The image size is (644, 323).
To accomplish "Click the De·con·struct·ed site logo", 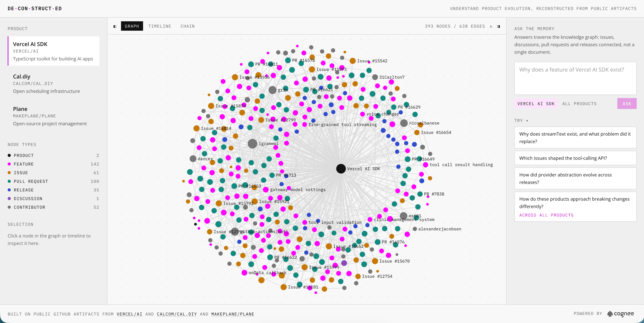I will coord(35,8).
